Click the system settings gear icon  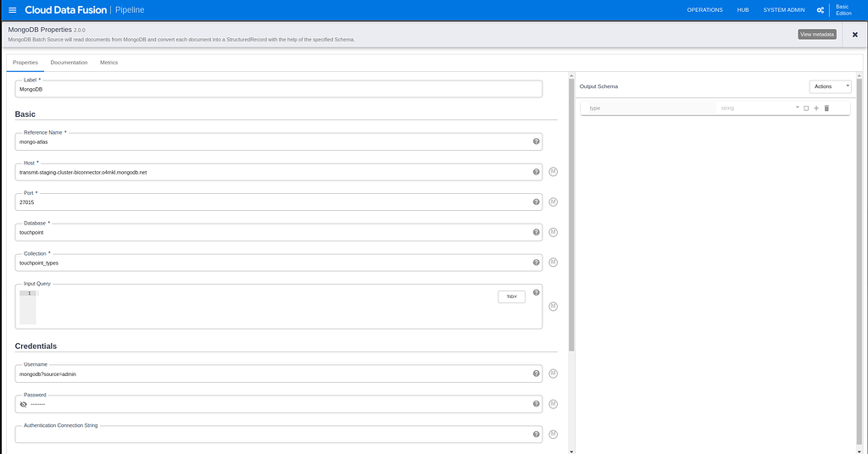(820, 10)
